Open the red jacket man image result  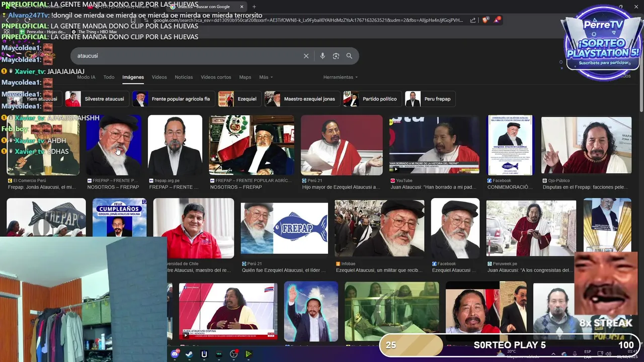pyautogui.click(x=194, y=228)
